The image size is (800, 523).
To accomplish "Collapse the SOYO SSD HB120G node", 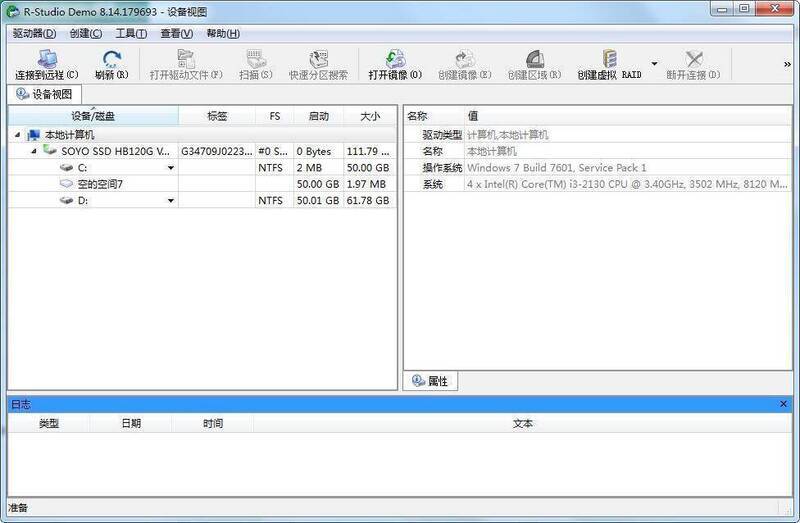I will pos(34,151).
